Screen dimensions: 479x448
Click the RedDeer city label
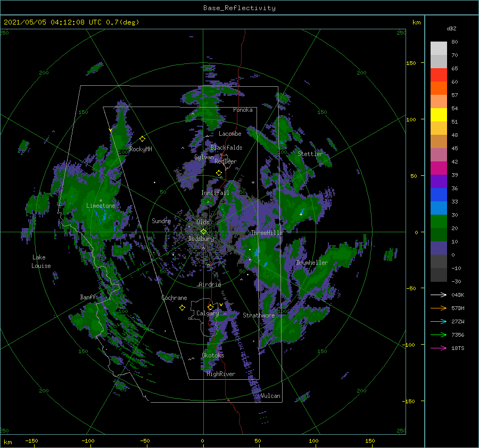click(x=226, y=161)
